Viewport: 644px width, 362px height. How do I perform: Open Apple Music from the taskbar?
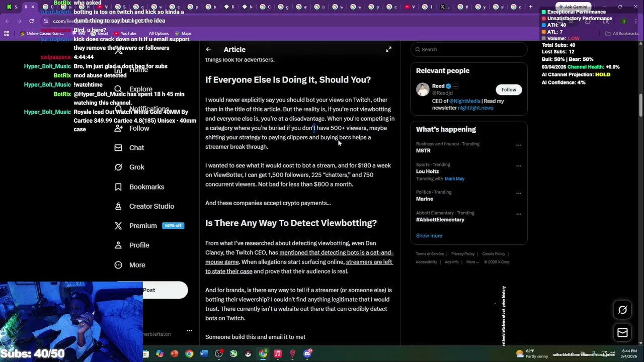[278, 354]
